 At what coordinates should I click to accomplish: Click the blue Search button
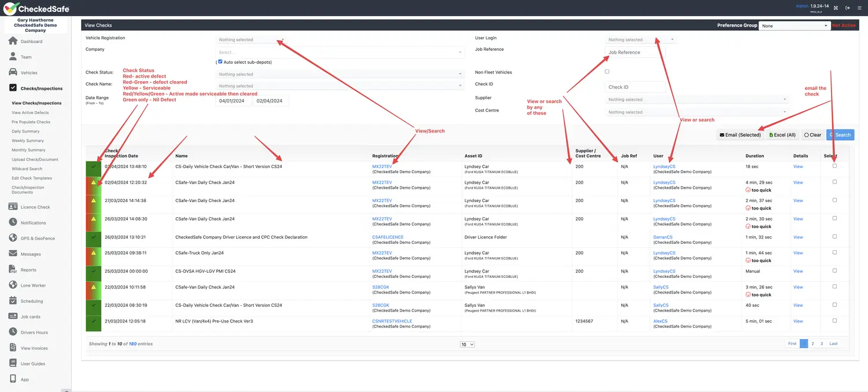tap(840, 135)
